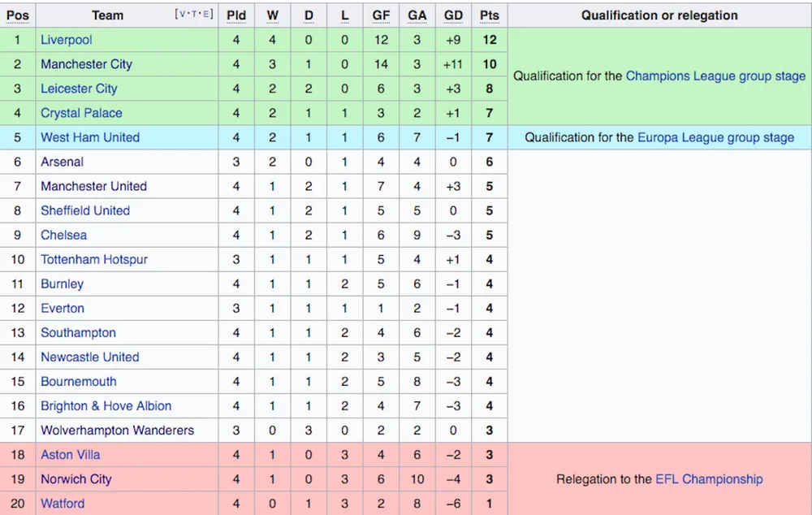Screen dimensions: 812x515
Task: Click the Pld column header abbreviation
Action: [236, 15]
